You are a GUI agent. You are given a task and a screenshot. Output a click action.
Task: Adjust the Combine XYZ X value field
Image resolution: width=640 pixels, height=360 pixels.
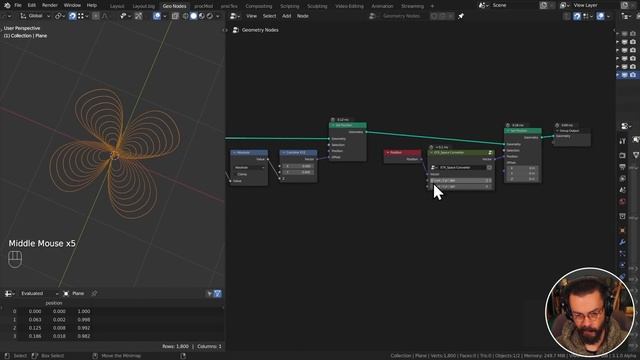(298, 166)
